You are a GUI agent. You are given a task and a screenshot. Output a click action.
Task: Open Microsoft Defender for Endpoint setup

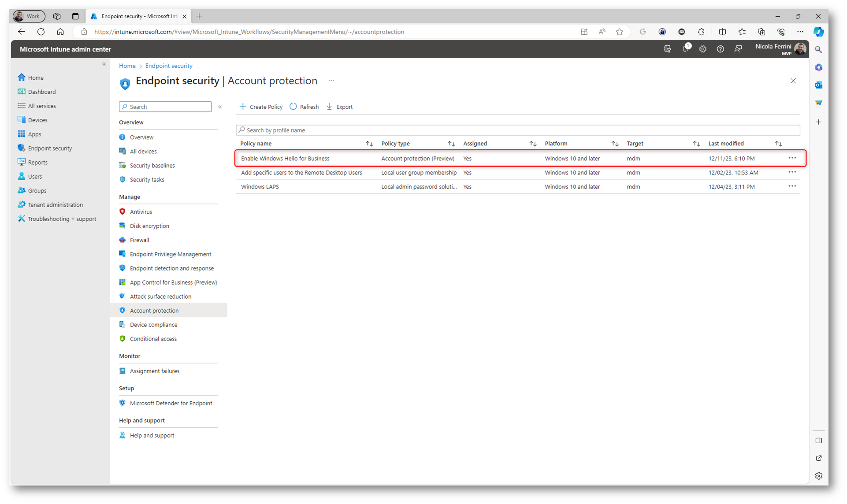point(171,403)
